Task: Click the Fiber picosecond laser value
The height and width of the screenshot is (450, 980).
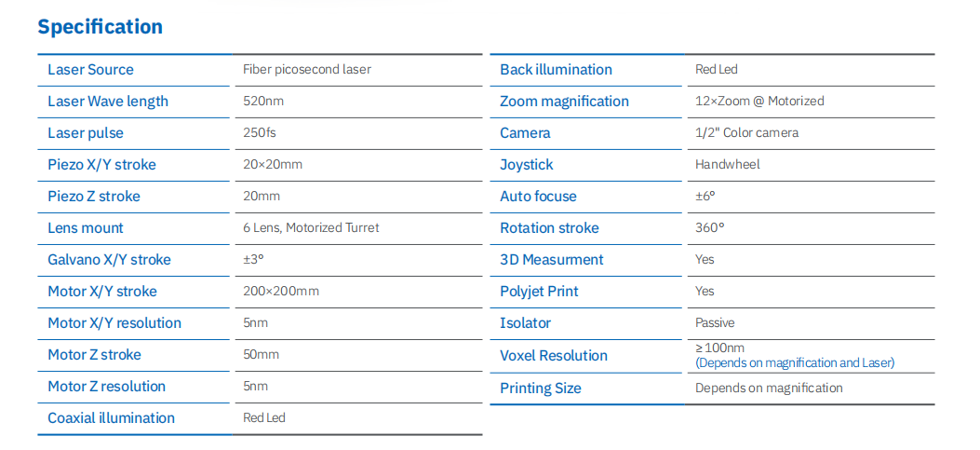Action: 307,70
